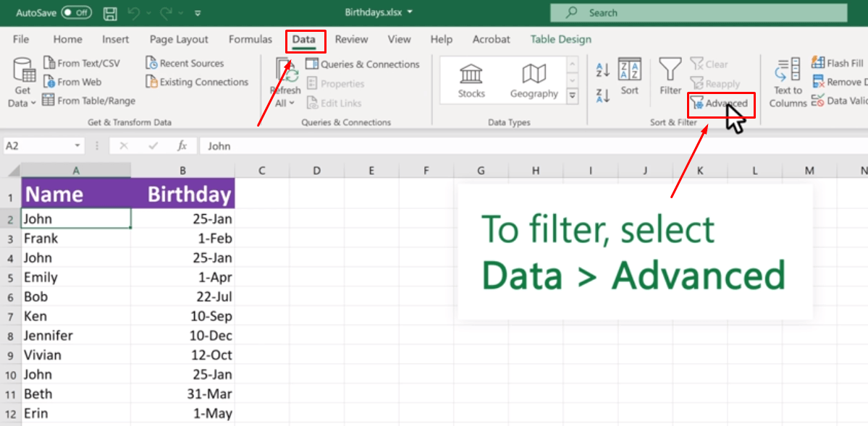Expand the Data Types gallery
868x426 pixels.
(573, 95)
